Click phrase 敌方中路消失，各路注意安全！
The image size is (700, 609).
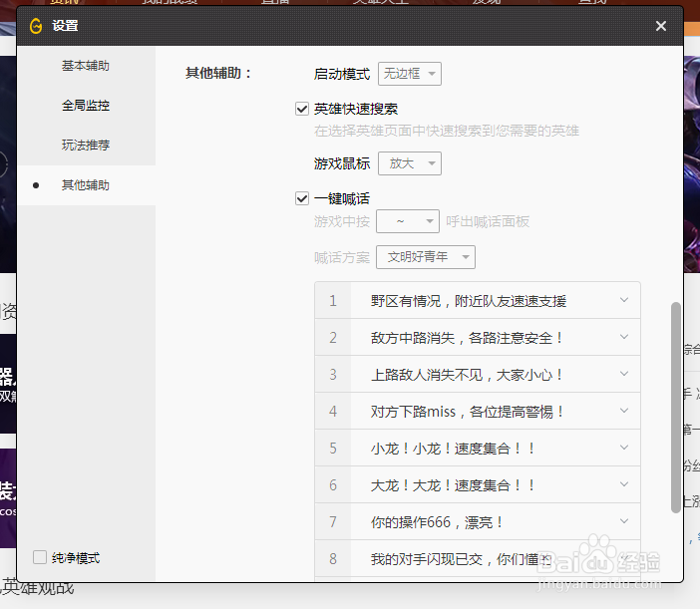pyautogui.click(x=467, y=338)
